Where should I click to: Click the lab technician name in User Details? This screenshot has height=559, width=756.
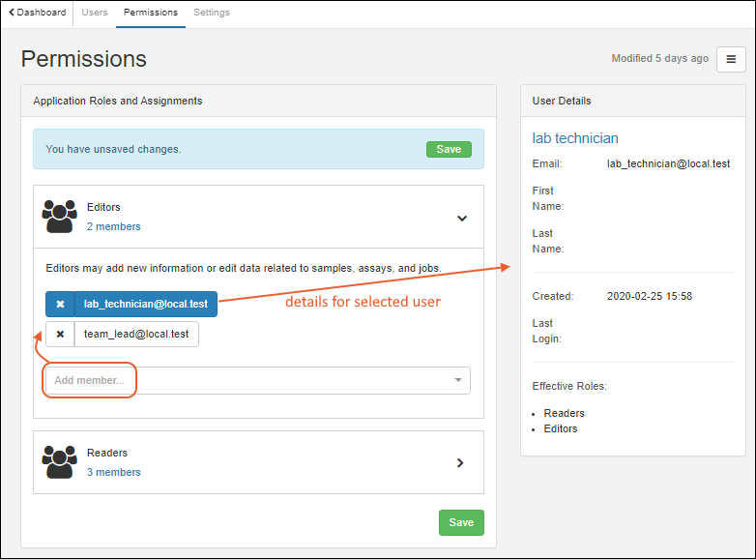point(575,138)
